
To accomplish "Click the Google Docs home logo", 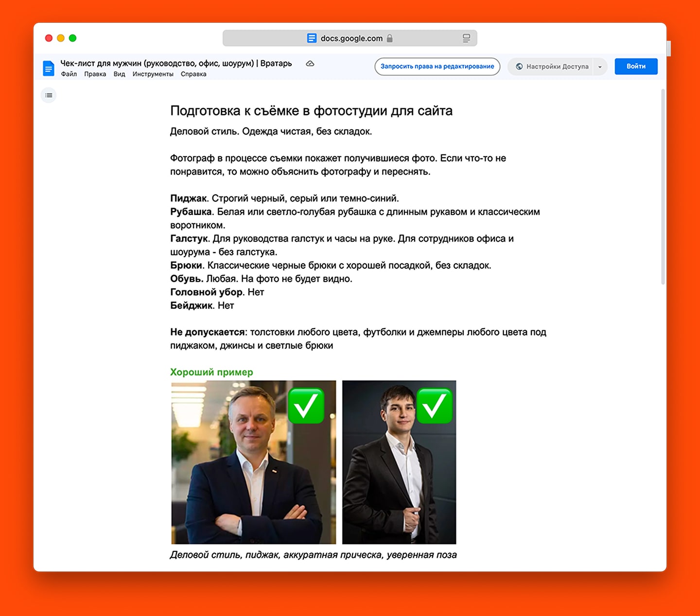I will 49,68.
